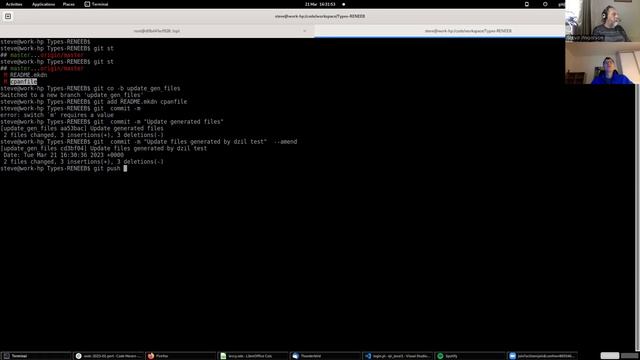Open the Terminal app menu in top bar

coord(96,4)
